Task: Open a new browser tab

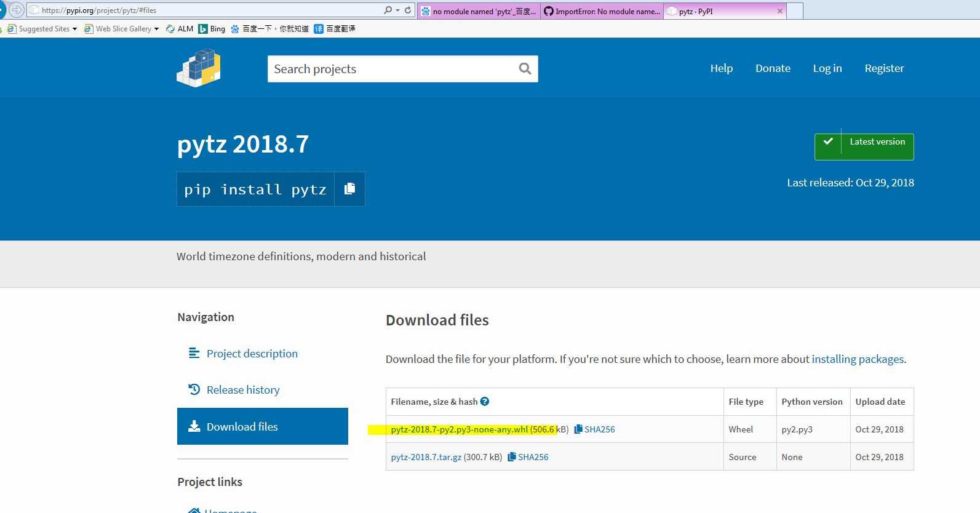Action: 795,11
